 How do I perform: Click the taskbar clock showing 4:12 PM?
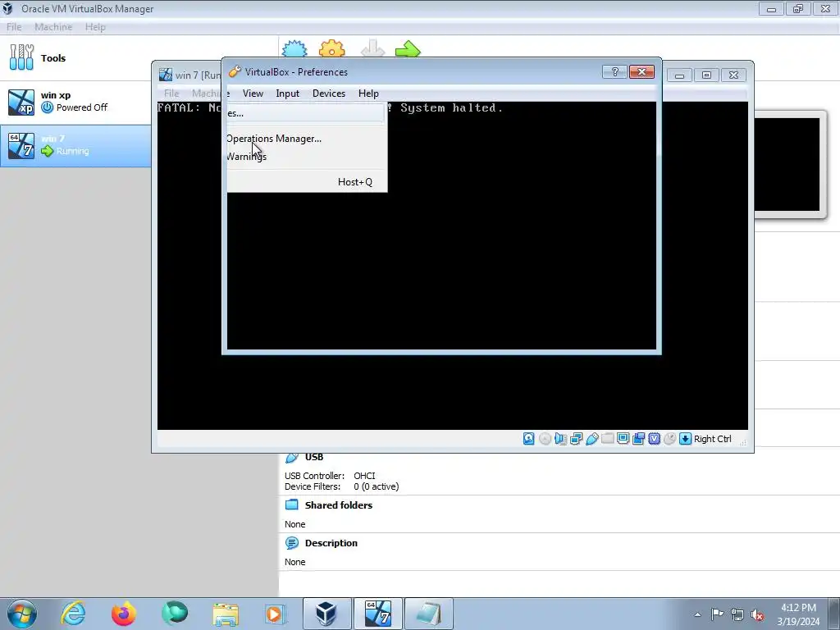click(x=798, y=614)
